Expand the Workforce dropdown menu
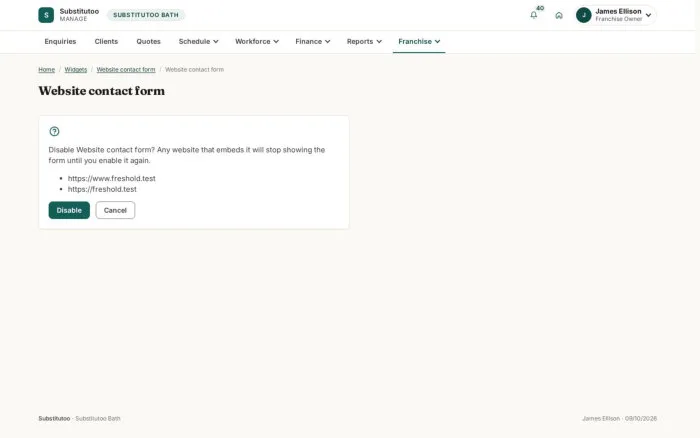Viewport: 700px width, 438px height. pyautogui.click(x=257, y=42)
